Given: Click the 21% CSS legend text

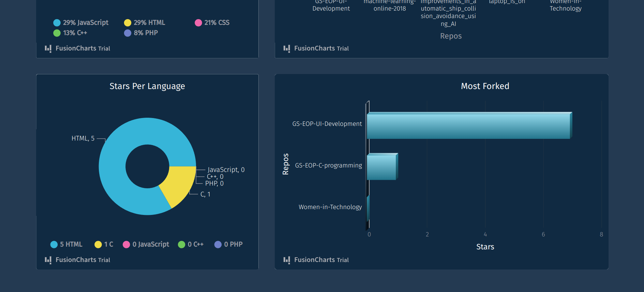Looking at the screenshot, I should (217, 23).
